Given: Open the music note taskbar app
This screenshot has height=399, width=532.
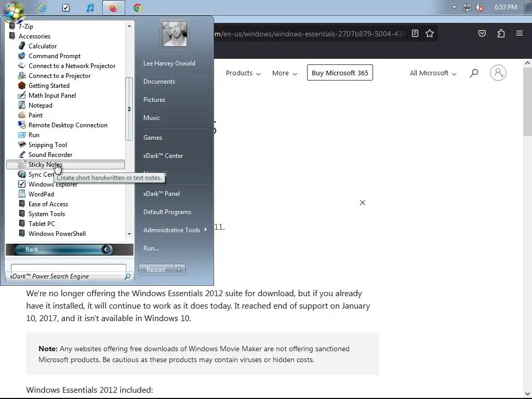Looking at the screenshot, I should [x=89, y=7].
